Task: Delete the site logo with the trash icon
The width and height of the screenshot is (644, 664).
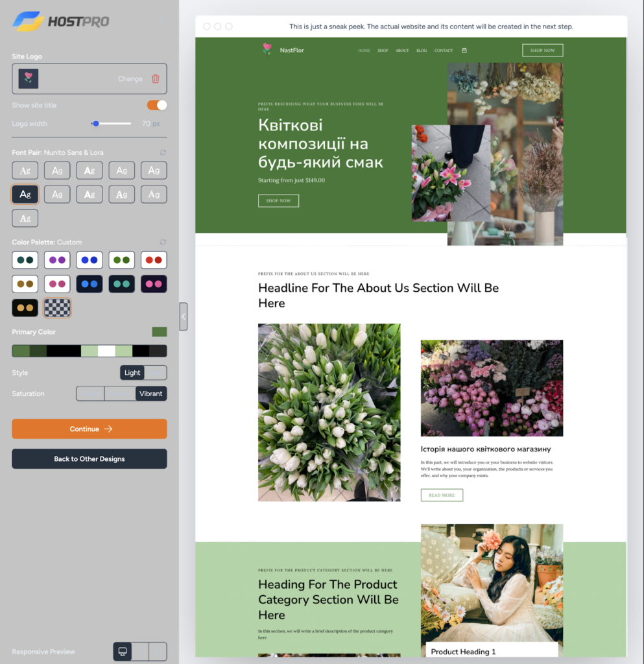Action: pyautogui.click(x=156, y=78)
